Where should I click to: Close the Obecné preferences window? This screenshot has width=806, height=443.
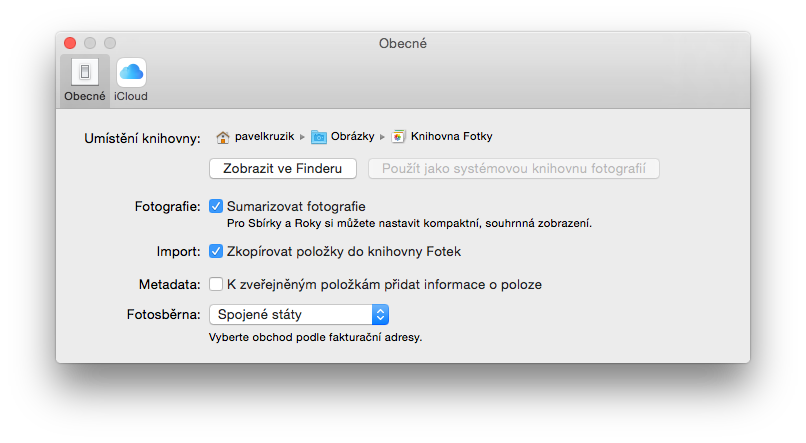pos(70,43)
